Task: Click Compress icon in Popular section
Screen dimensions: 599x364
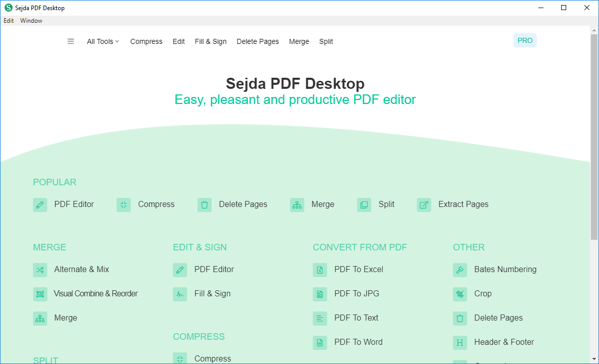Action: coord(124,205)
